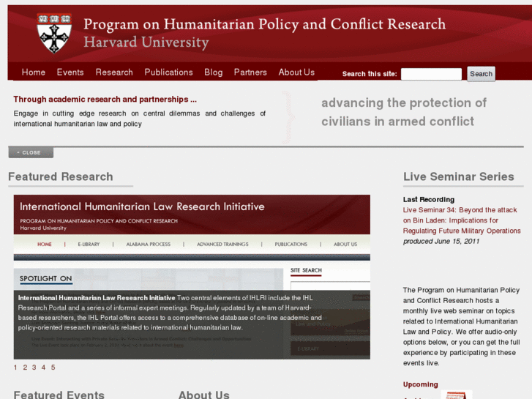Click the Featured Events heading

coord(59,395)
